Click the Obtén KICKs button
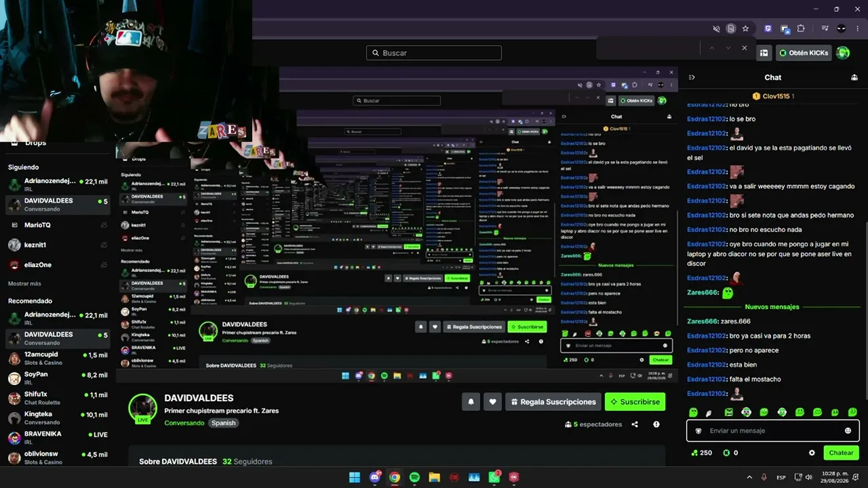 tap(804, 53)
